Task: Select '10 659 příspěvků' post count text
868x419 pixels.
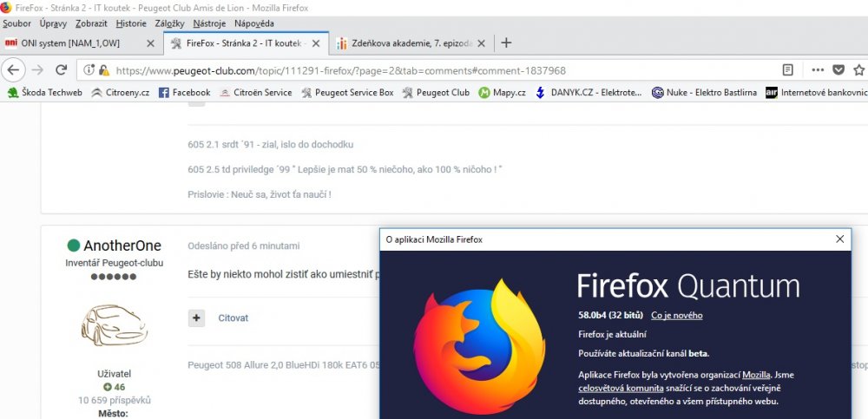Action: [x=114, y=400]
